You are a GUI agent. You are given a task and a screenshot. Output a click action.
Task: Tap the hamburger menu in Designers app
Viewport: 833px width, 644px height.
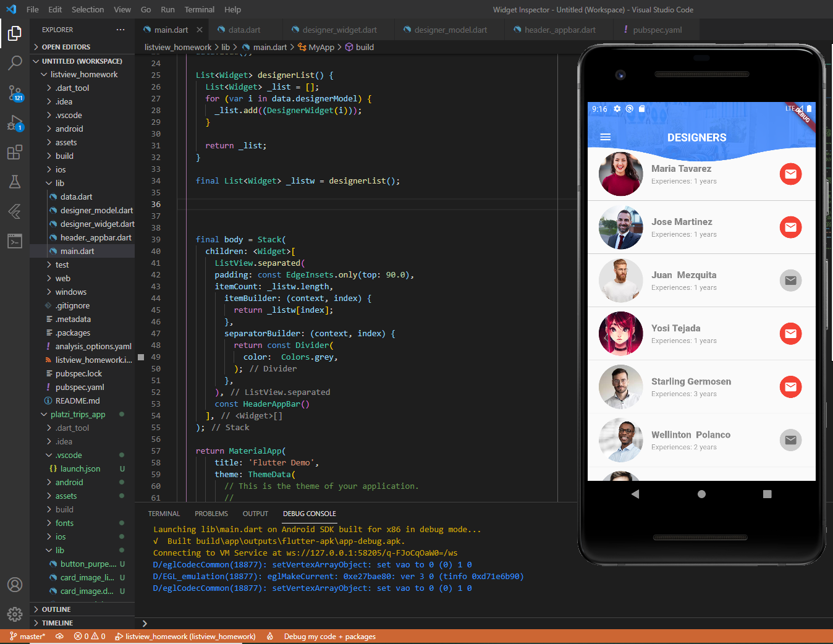pyautogui.click(x=606, y=137)
